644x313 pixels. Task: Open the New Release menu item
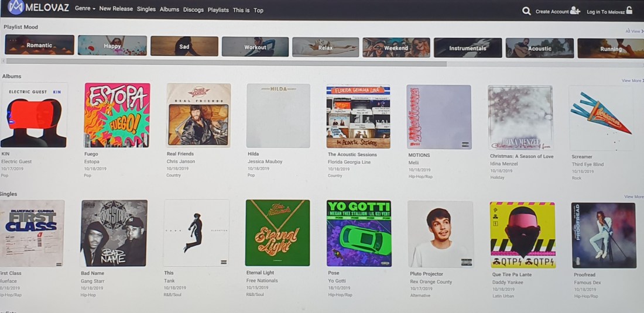116,9
